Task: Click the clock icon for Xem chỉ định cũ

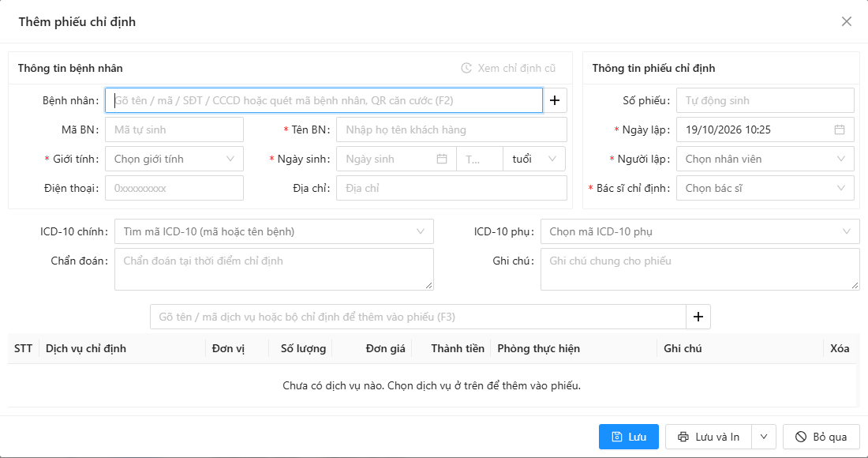Action: [x=466, y=68]
